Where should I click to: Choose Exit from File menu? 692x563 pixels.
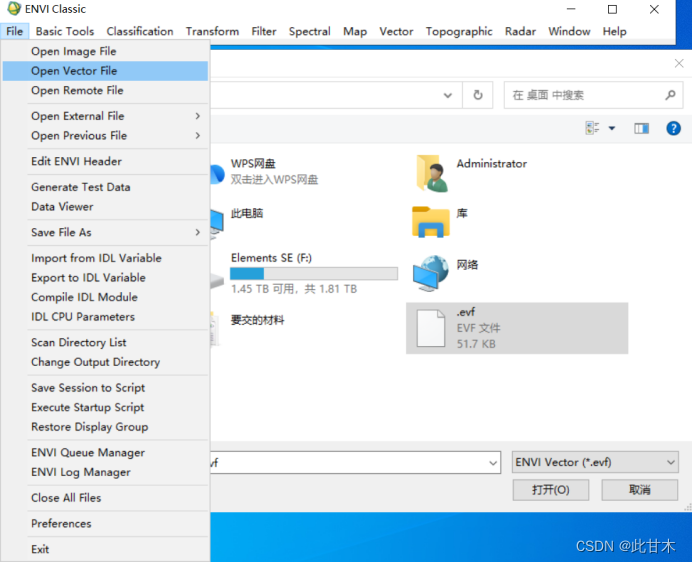click(105, 549)
